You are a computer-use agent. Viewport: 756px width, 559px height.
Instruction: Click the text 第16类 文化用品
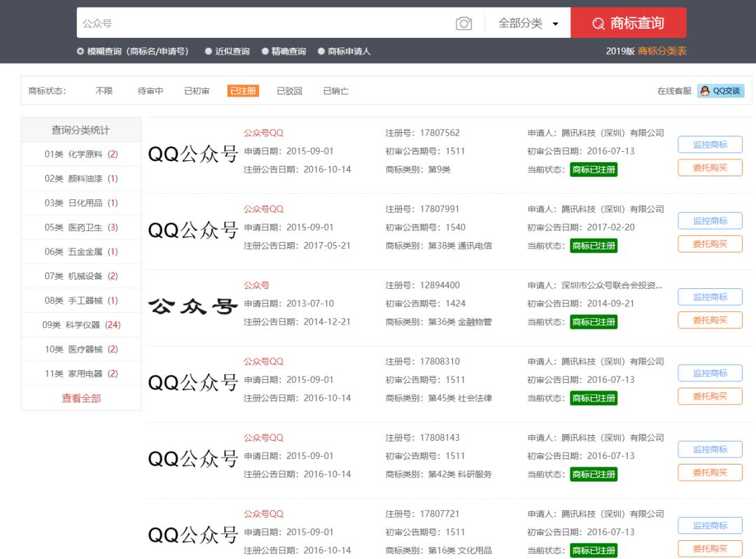(x=460, y=551)
